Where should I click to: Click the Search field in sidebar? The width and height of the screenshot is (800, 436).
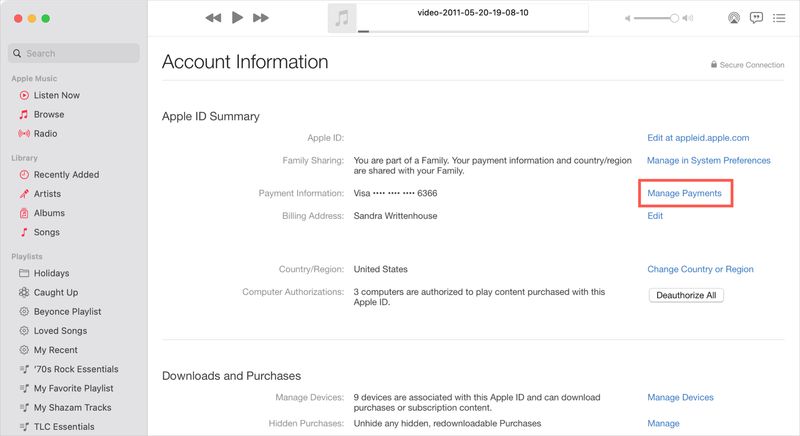[74, 53]
